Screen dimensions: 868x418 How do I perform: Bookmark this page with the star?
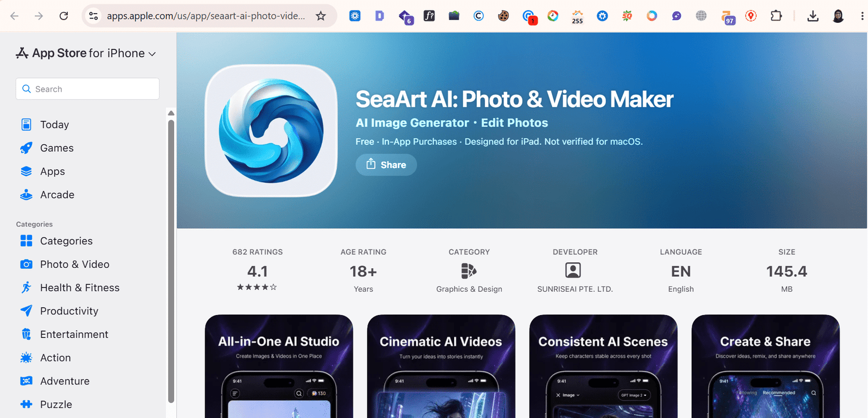point(321,16)
